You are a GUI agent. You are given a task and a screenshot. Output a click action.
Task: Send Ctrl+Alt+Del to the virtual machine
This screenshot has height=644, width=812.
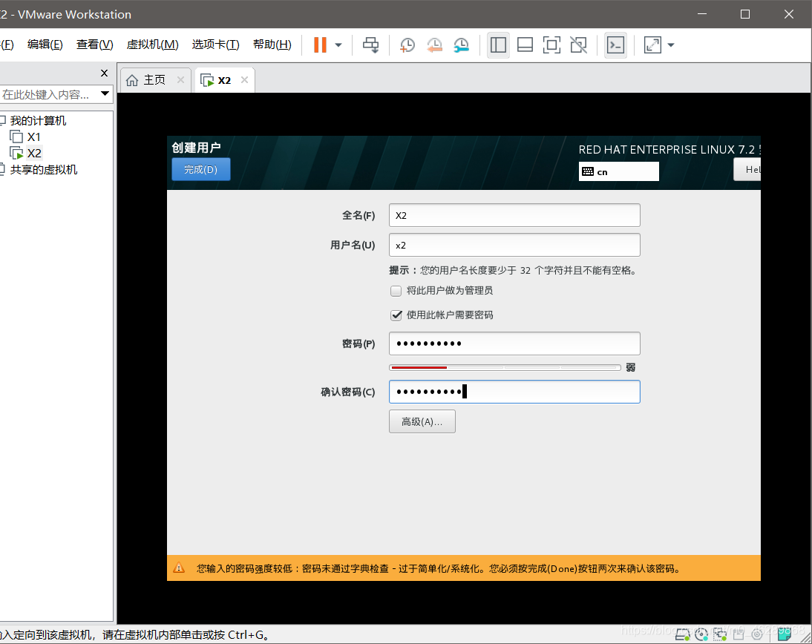[x=370, y=45]
